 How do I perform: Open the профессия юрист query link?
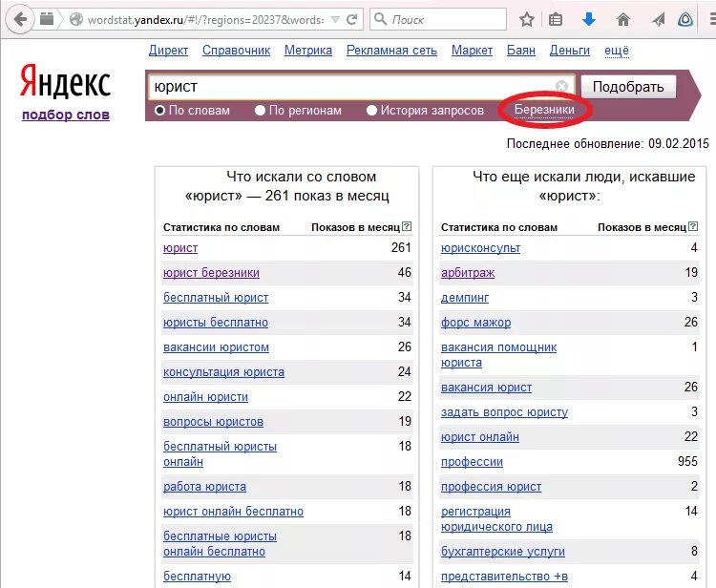(x=491, y=487)
